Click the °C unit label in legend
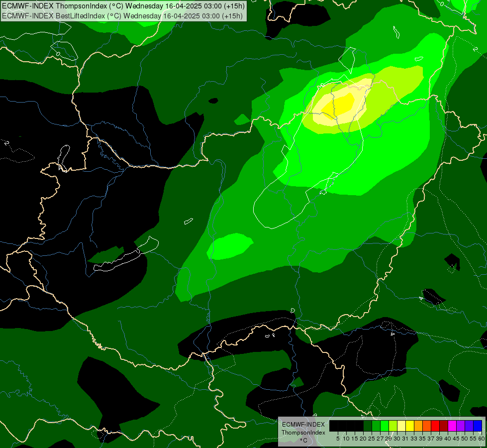487x448 pixels. [x=303, y=440]
